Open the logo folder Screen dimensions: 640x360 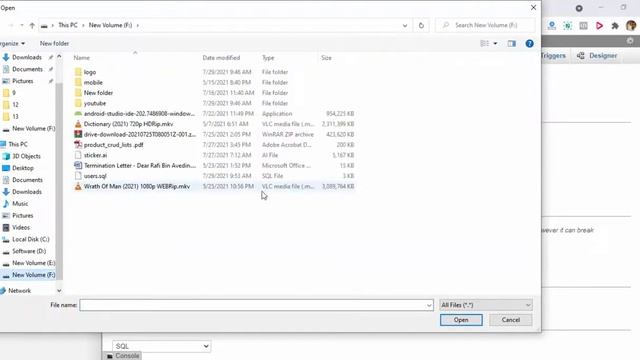(x=90, y=72)
